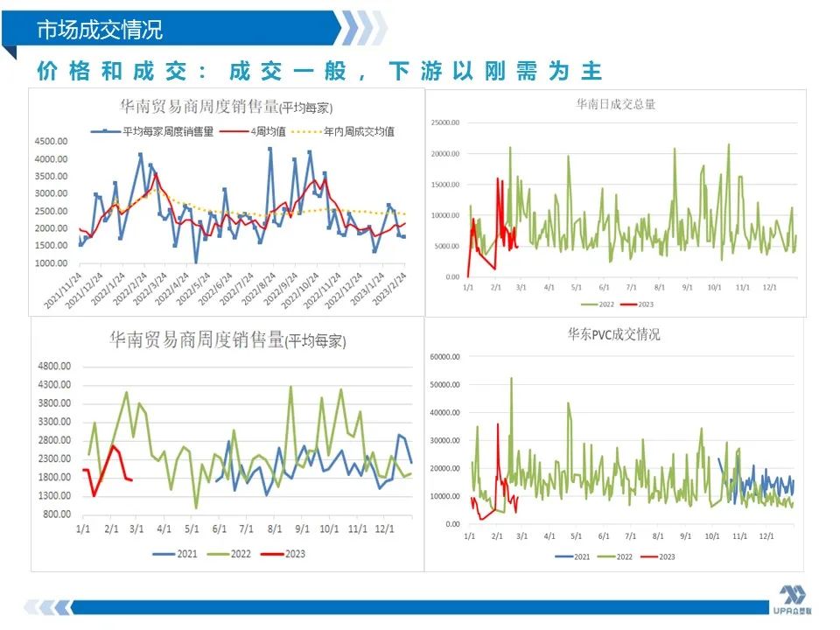Click the 800.00 axis label
Viewport: 840px width, 630px height.
tap(57, 514)
